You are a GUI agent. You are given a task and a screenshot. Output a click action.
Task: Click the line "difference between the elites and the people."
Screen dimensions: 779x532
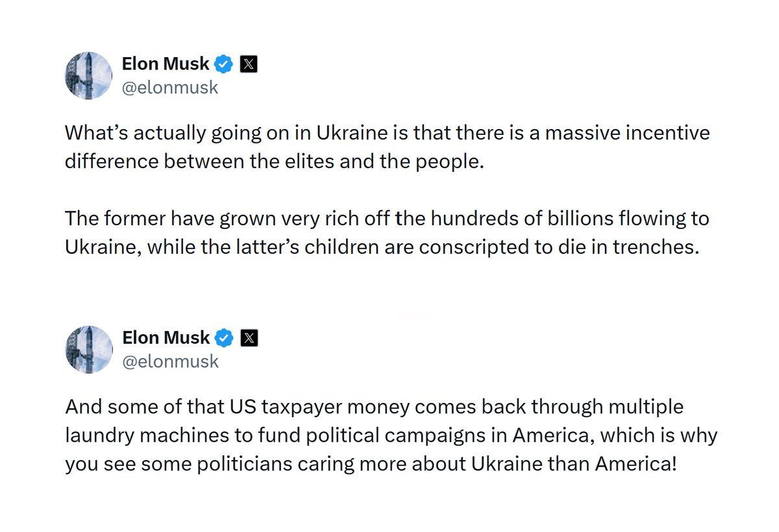(x=275, y=161)
